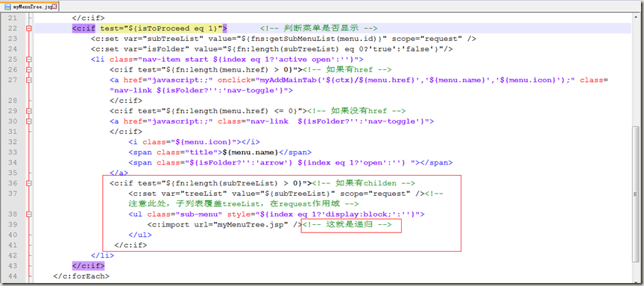
Task: Click highlighted </c:if> on line 43
Action: tap(88, 265)
